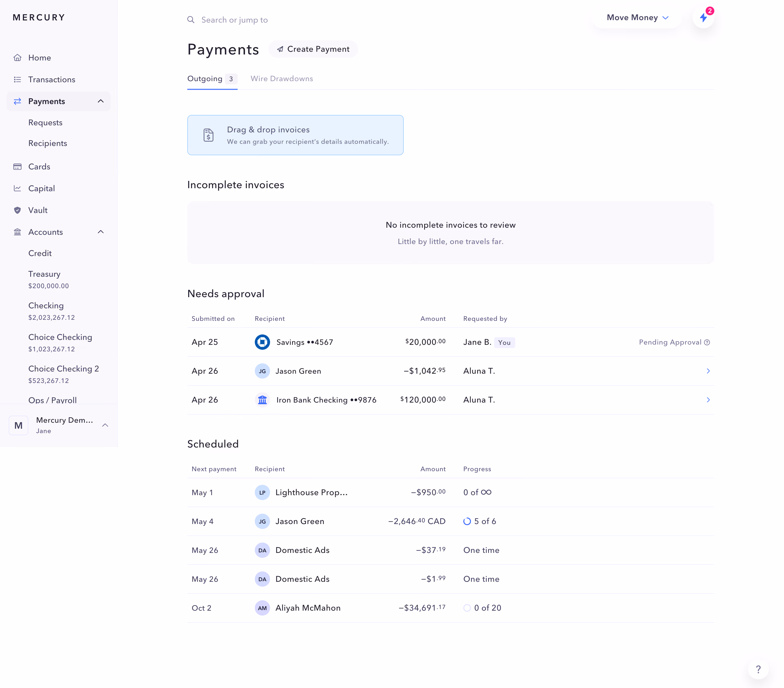
Task: Open Recipients in the sidebar
Action: click(48, 144)
